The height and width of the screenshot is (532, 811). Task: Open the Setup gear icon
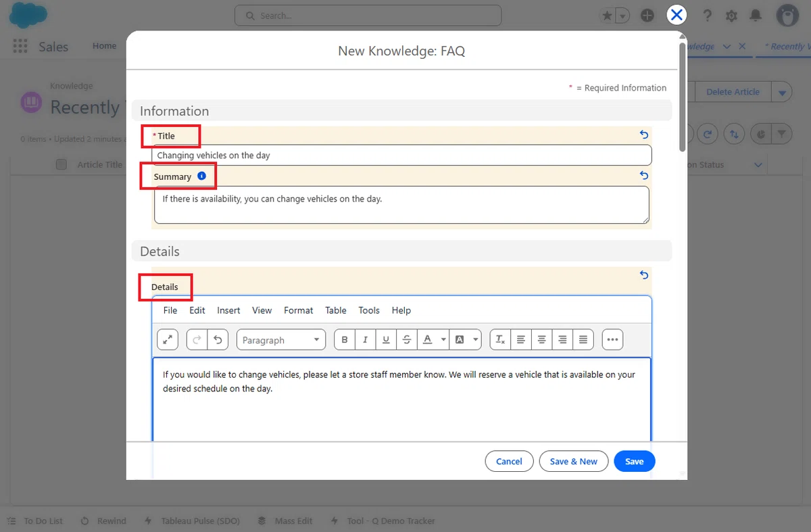(731, 16)
